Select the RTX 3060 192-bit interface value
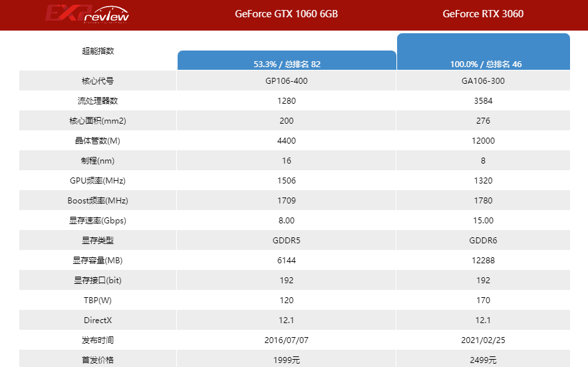The height and width of the screenshot is (367, 588). (x=483, y=280)
